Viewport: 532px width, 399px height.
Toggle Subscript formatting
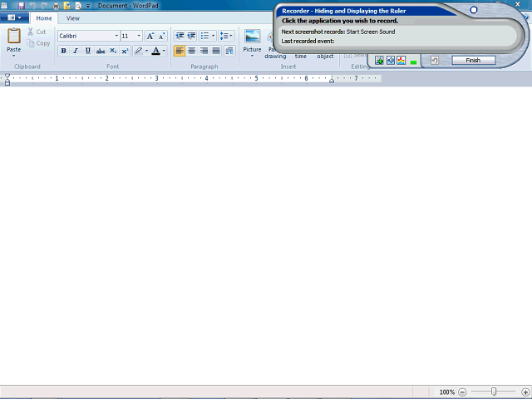(x=113, y=51)
